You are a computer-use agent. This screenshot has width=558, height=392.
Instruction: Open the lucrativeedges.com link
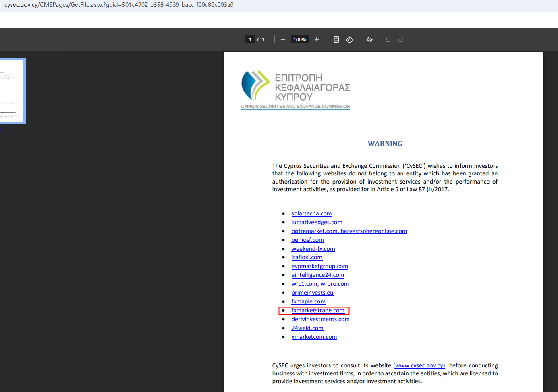(x=317, y=222)
